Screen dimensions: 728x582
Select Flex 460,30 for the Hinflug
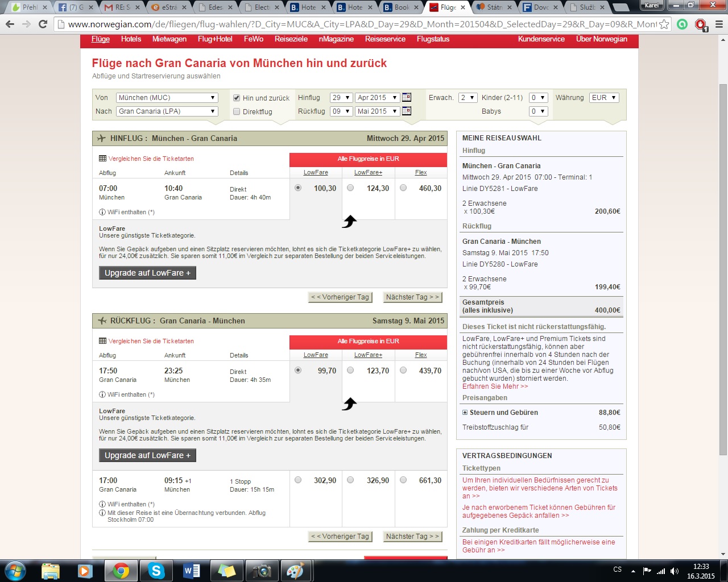coord(403,188)
